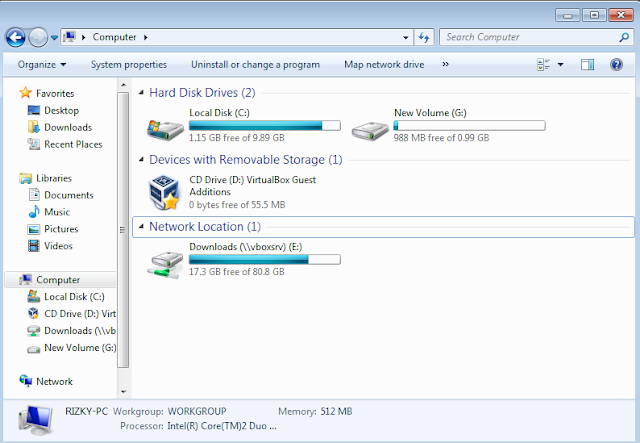Select Computer in navigation pane
Viewport: 640px width, 443px height.
click(58, 280)
